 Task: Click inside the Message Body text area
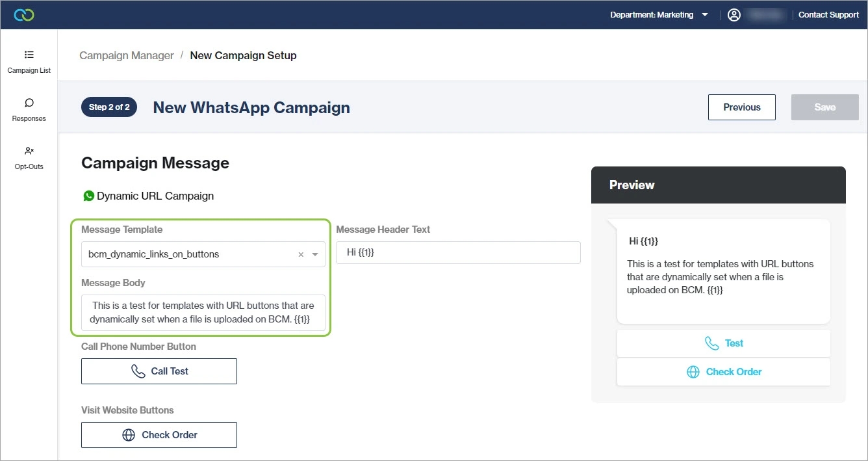pyautogui.click(x=203, y=313)
